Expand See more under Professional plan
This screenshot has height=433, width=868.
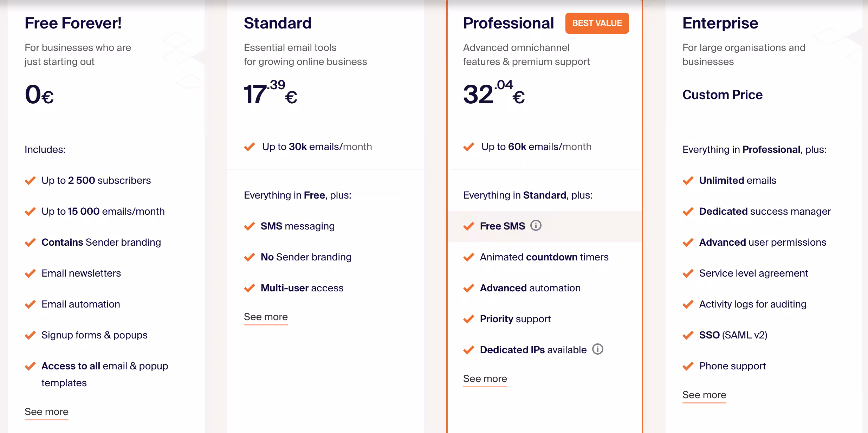click(x=485, y=379)
